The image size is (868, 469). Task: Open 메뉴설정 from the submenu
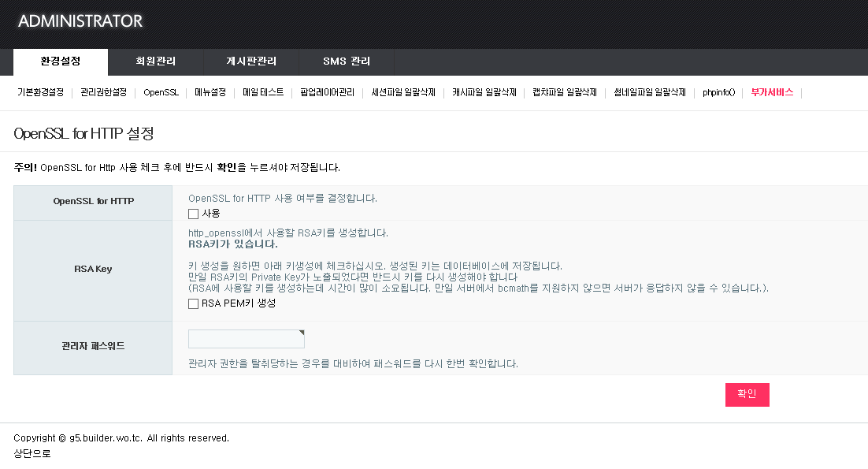[x=210, y=92]
